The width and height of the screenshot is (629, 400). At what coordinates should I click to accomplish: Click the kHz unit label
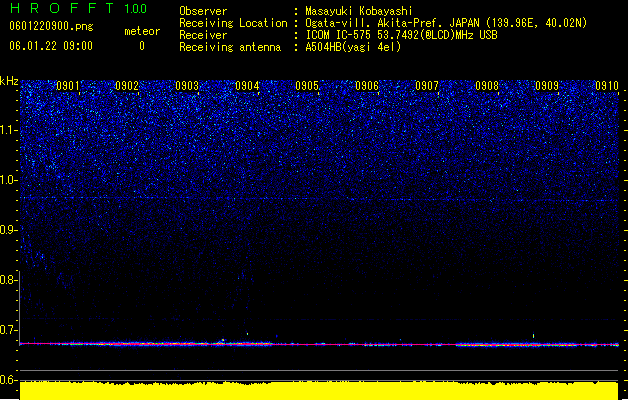(x=9, y=81)
